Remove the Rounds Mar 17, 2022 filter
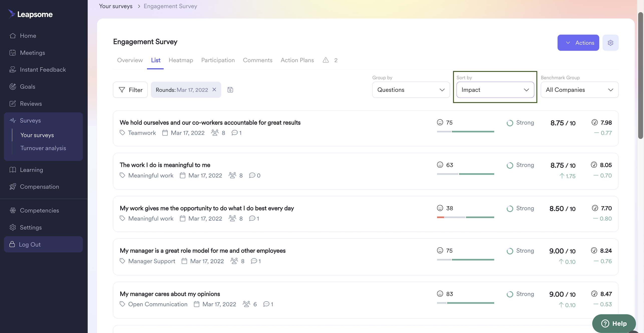 [214, 90]
